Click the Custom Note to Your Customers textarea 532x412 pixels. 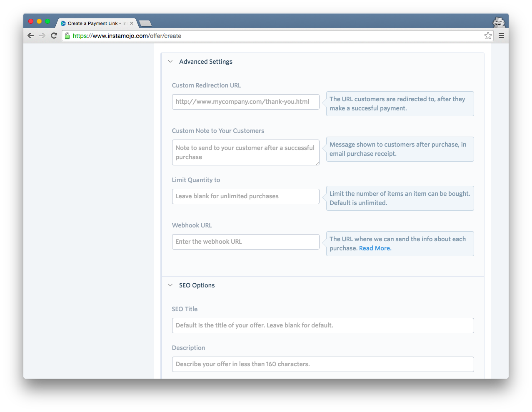tap(245, 152)
